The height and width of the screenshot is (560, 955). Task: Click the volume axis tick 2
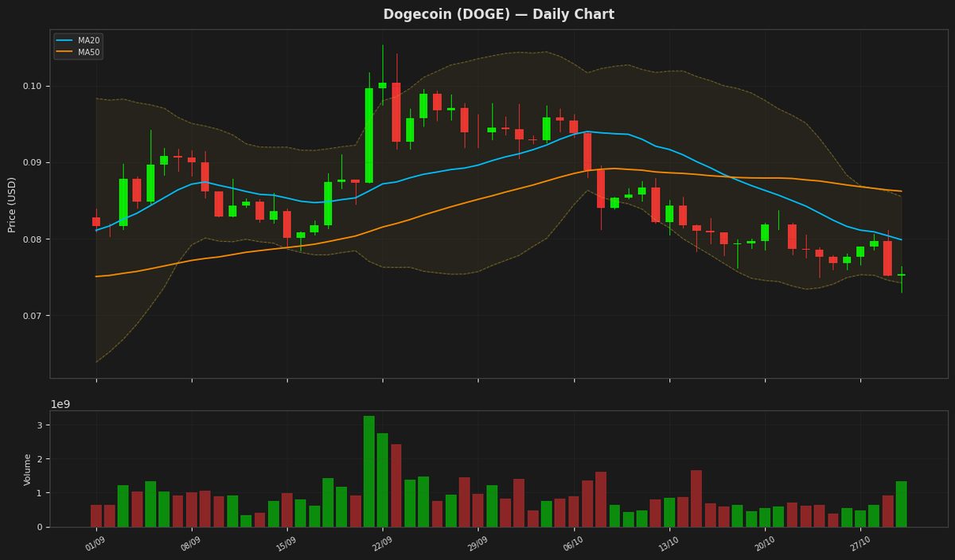[40, 460]
